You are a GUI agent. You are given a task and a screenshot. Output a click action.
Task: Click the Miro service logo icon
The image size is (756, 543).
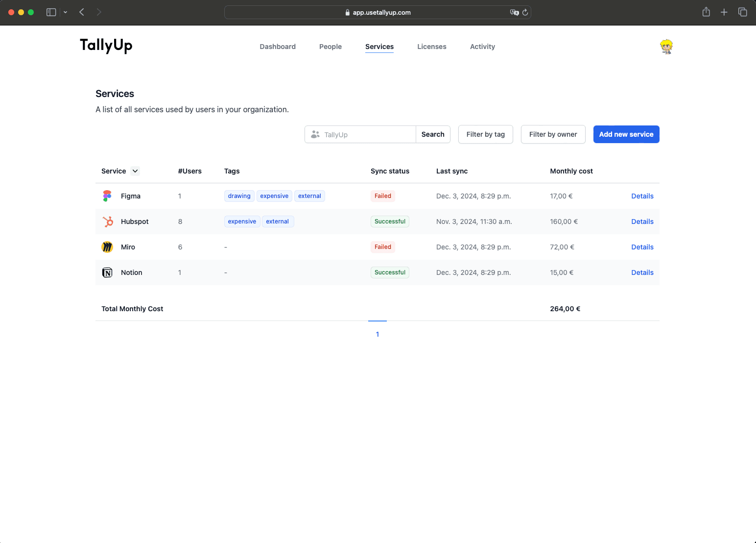tap(107, 247)
